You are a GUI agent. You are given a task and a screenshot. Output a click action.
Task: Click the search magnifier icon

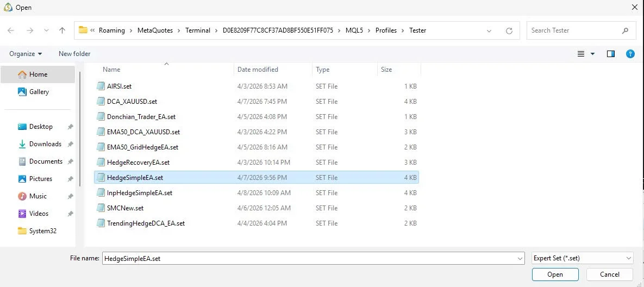(x=625, y=30)
